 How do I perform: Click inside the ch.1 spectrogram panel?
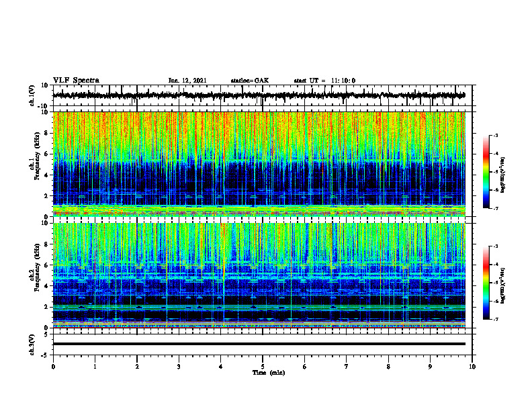(259, 164)
